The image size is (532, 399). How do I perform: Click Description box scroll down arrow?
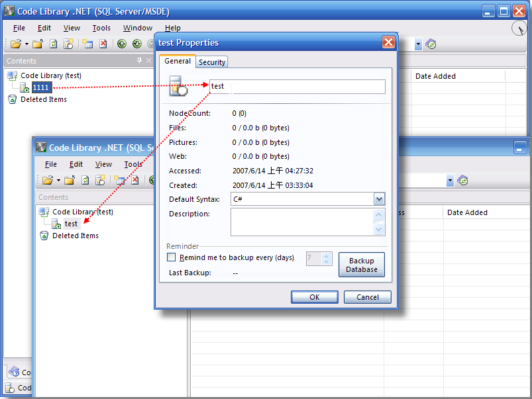pyautogui.click(x=379, y=229)
